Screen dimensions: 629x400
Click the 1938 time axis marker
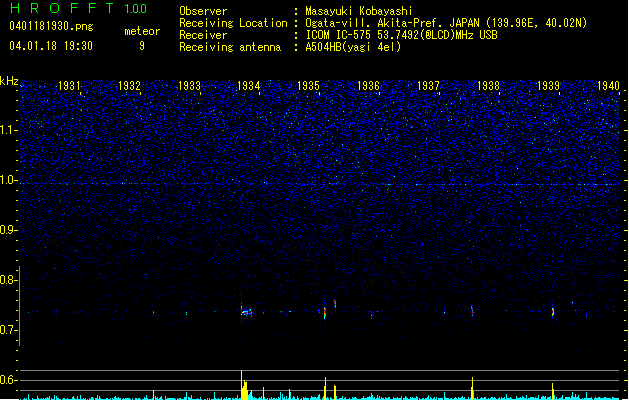[x=488, y=85]
